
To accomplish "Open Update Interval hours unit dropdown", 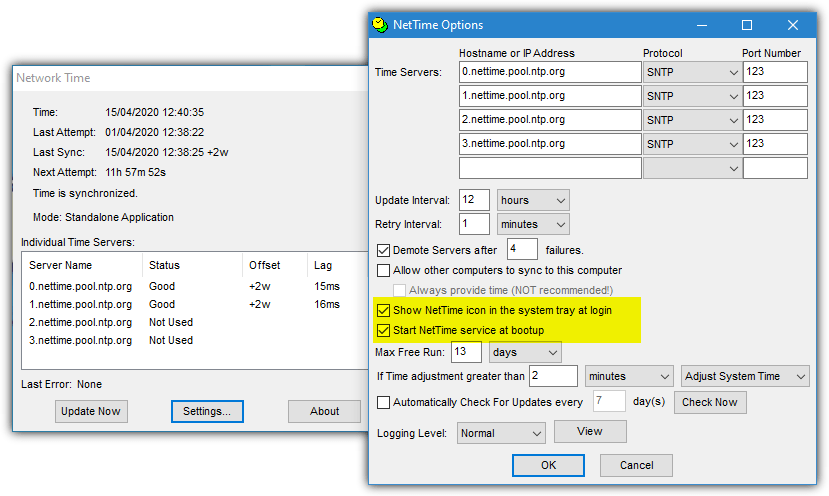I will (533, 200).
